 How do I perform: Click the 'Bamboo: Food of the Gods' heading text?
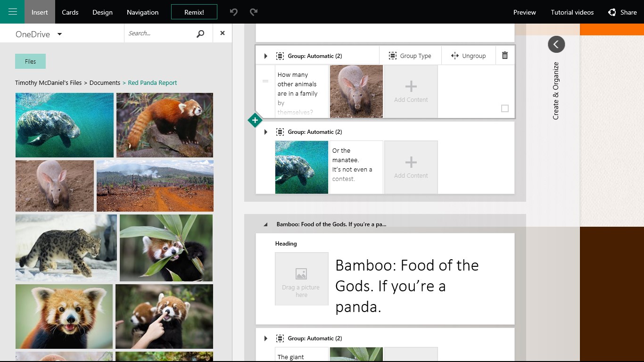(407, 286)
